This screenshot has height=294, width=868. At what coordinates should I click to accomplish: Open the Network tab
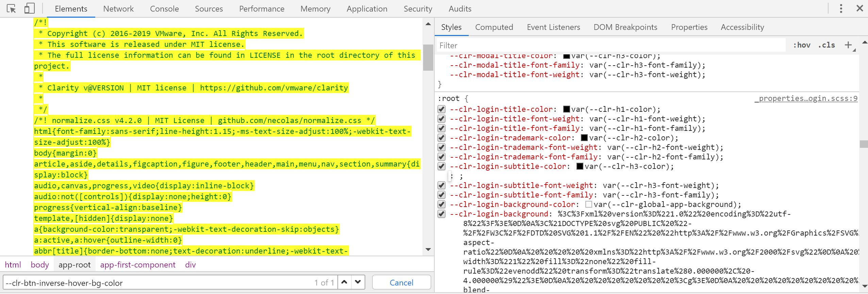click(118, 9)
